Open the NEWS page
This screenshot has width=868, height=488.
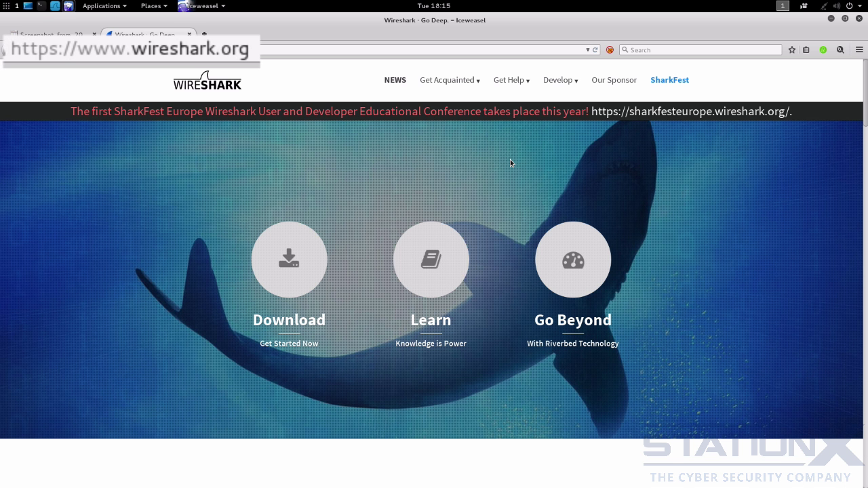395,80
